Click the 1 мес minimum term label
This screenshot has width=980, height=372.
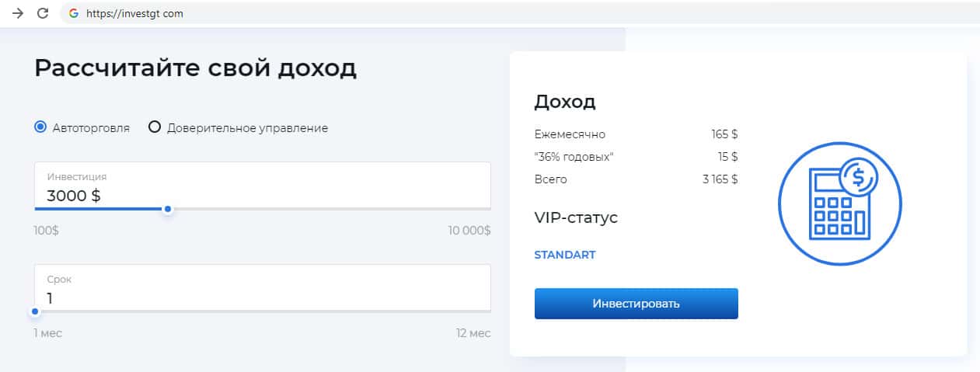pyautogui.click(x=47, y=333)
